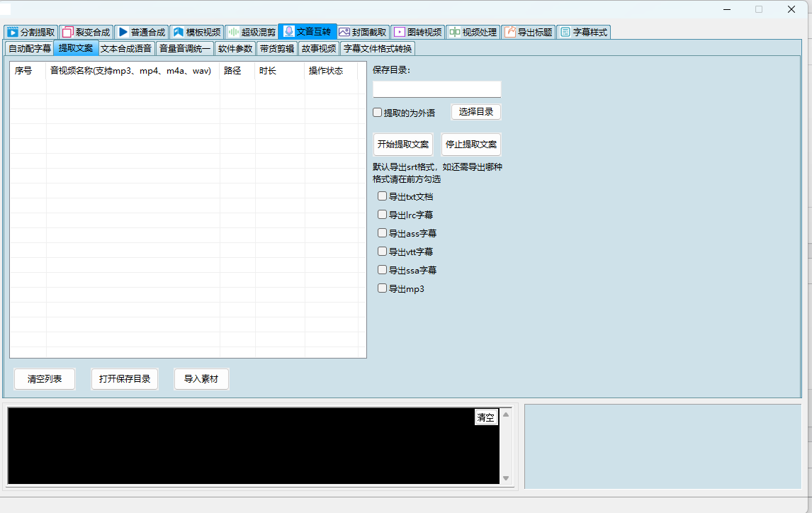Open the 字幕文件格式转换 sub-tab
Screen dimensions: 812x513
click(377, 48)
